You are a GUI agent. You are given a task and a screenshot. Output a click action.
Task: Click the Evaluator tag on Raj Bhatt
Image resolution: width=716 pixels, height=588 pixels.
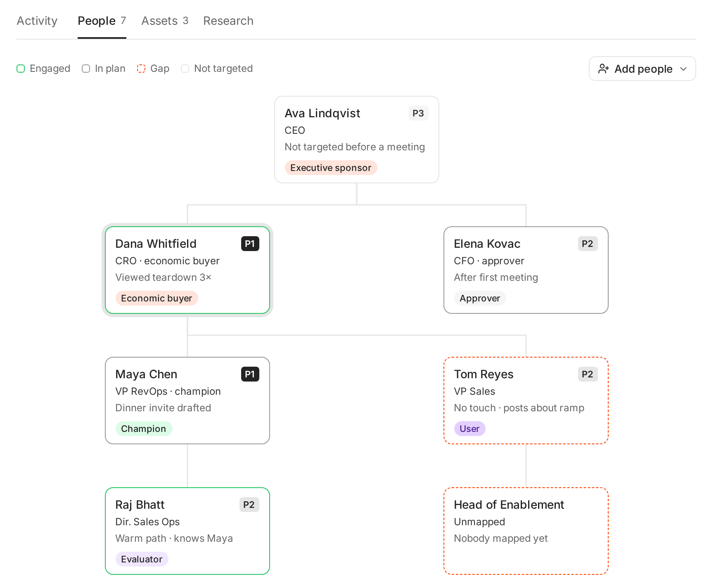(x=142, y=559)
